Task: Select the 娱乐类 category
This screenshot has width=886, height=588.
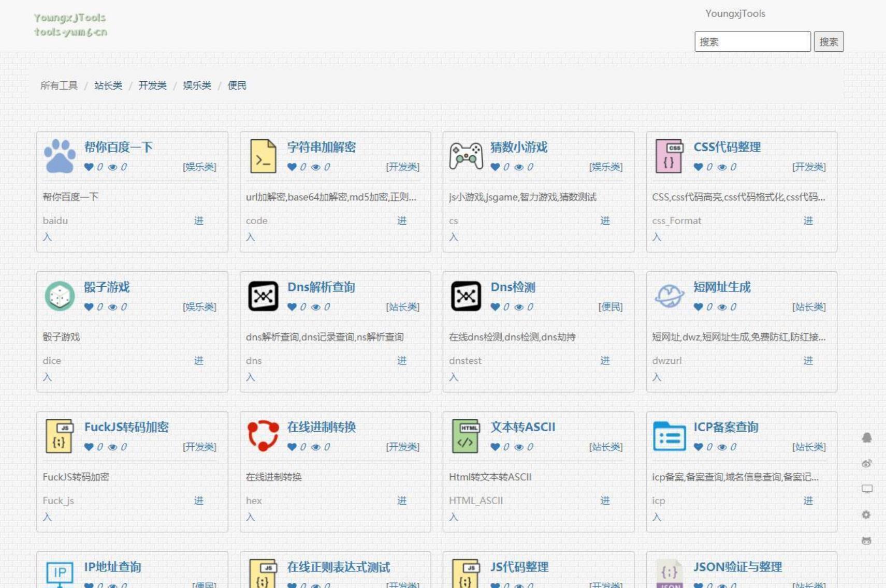Action: (197, 85)
